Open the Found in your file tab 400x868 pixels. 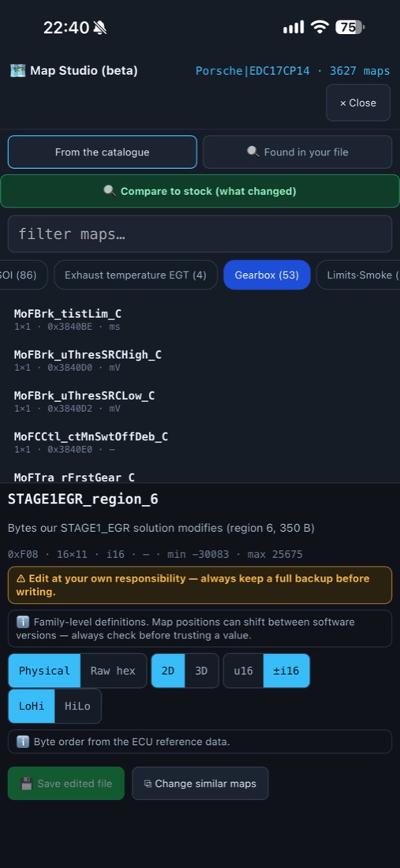pos(297,152)
